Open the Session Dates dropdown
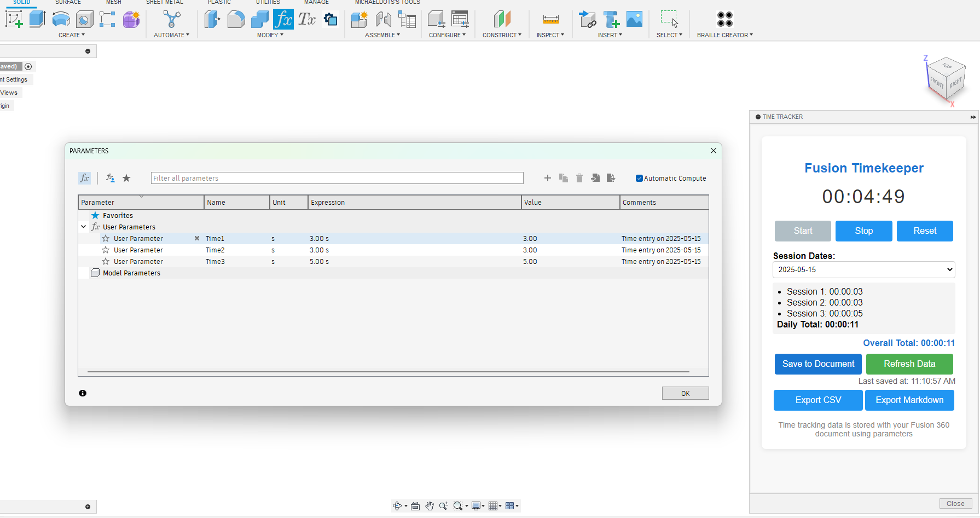The height and width of the screenshot is (518, 980). (x=864, y=269)
